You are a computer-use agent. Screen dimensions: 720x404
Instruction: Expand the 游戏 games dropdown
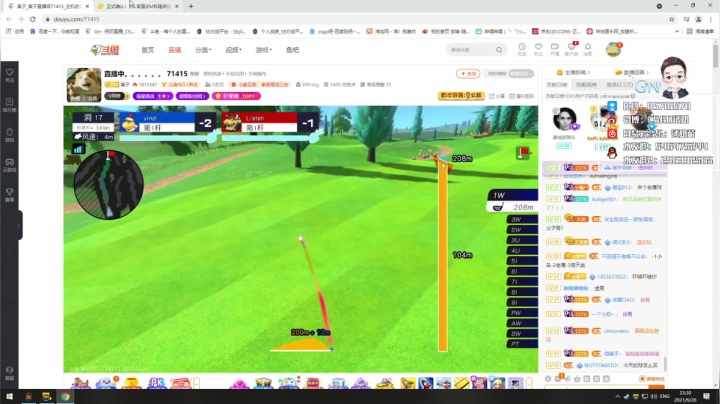point(264,50)
